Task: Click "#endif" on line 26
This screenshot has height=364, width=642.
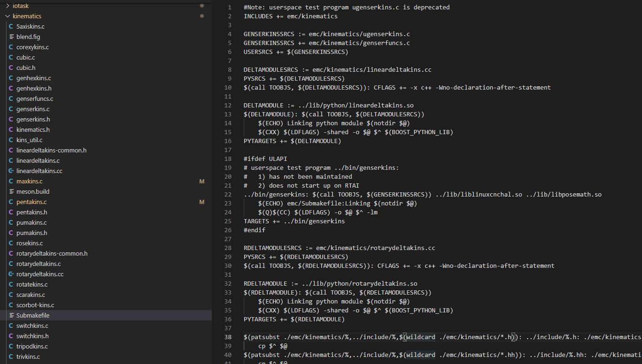Action: [x=255, y=230]
